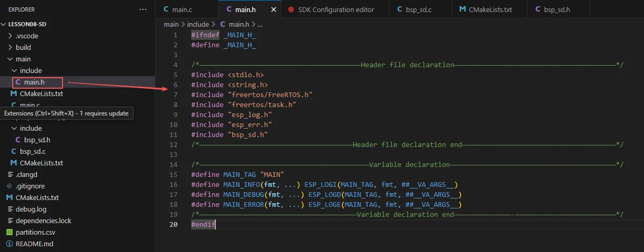Collapse the main folder in Explorer
The width and height of the screenshot is (644, 252).
coord(23,59)
